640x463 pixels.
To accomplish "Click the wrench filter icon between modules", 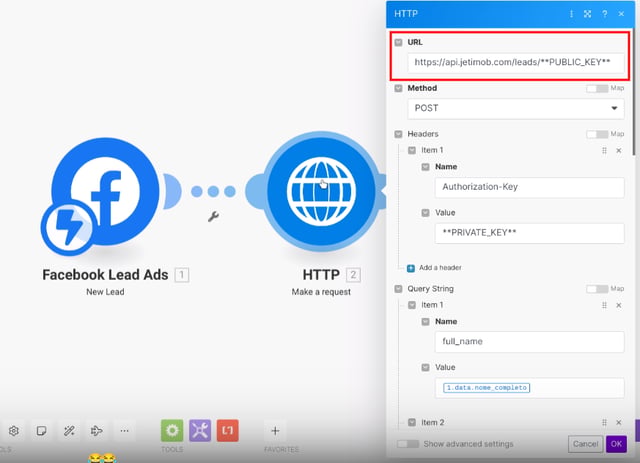I will (x=213, y=216).
